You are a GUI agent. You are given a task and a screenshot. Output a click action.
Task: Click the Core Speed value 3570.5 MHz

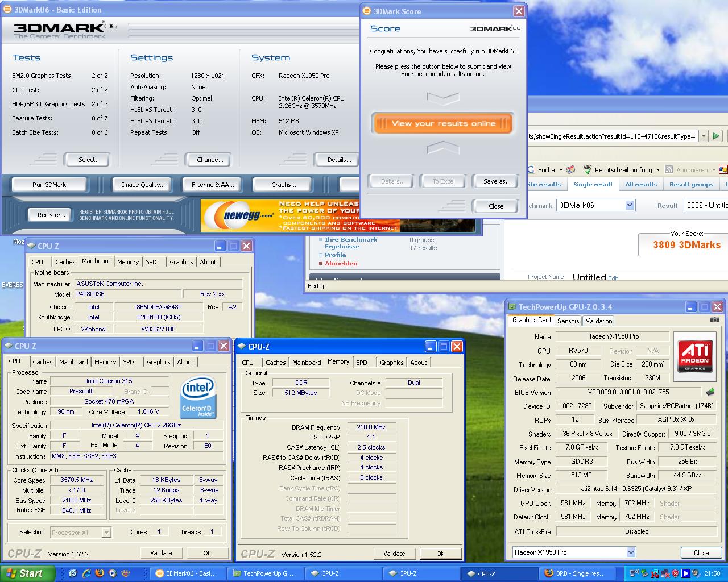tap(77, 480)
